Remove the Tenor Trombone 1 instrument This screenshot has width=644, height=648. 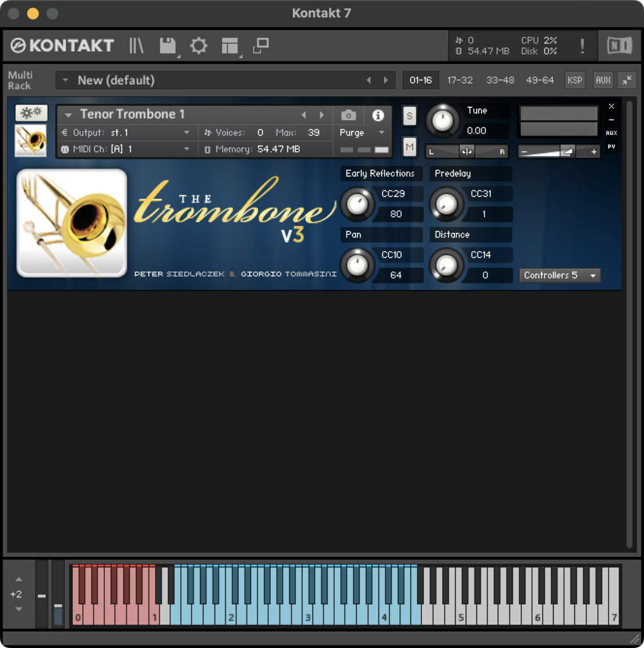pos(611,106)
